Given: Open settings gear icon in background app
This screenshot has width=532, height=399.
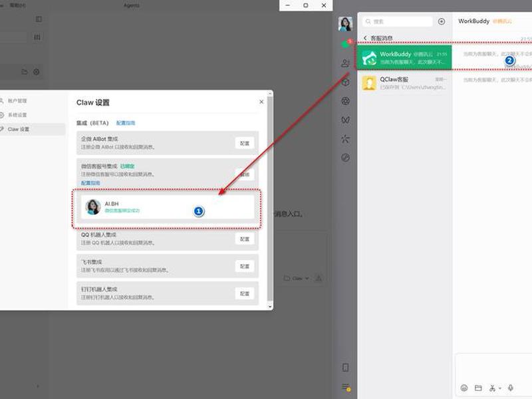Looking at the screenshot, I should [x=37, y=72].
